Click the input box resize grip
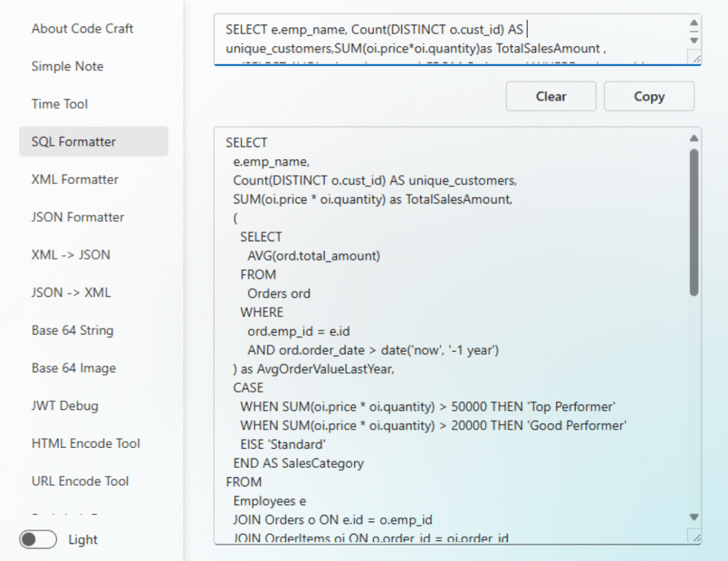This screenshot has height=561, width=728. pos(696,58)
